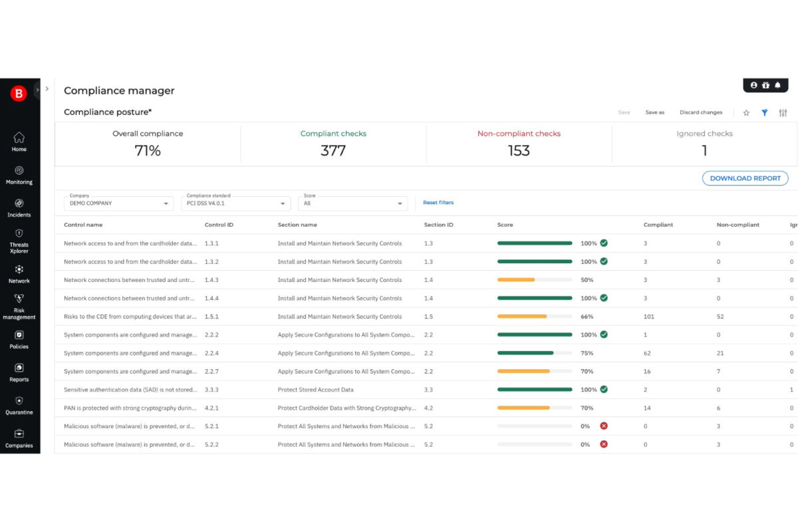The width and height of the screenshot is (798, 532).
Task: Click the Compliance manager page title
Action: 119,91
